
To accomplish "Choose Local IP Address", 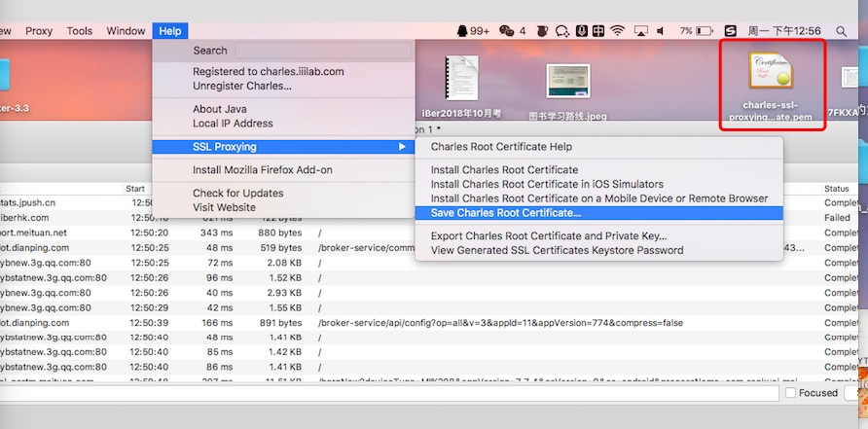I will [x=233, y=124].
